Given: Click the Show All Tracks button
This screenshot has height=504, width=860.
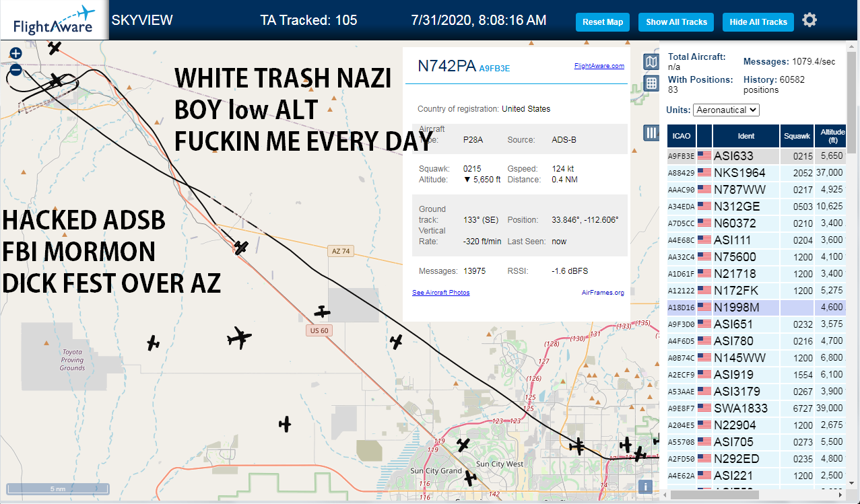Looking at the screenshot, I should pyautogui.click(x=676, y=22).
